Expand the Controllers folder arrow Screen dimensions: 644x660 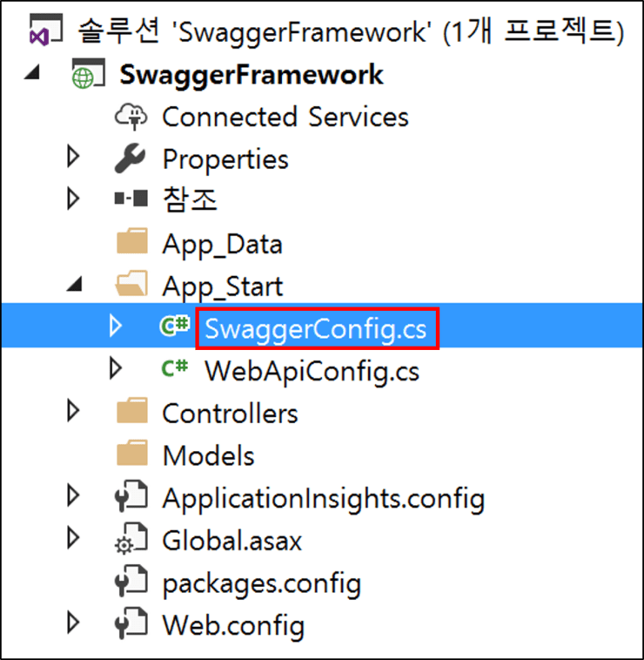[73, 411]
